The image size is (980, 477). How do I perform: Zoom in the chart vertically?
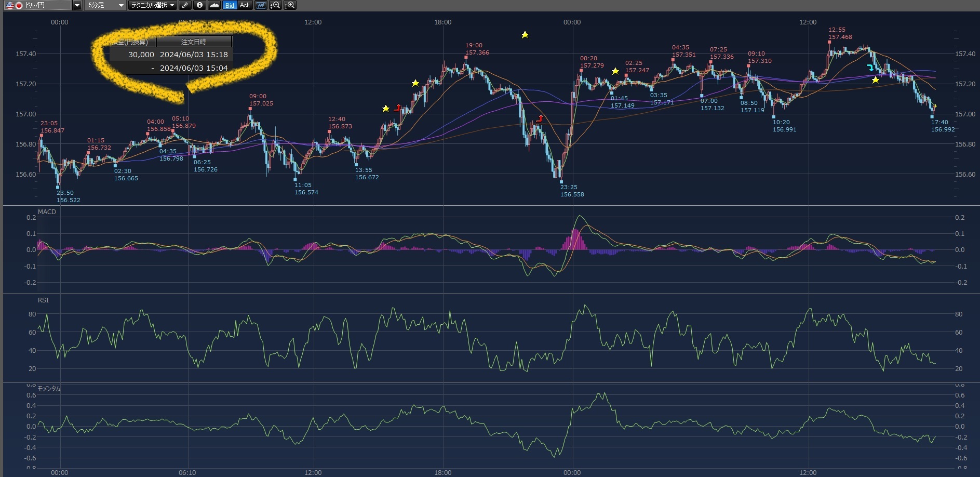290,5
